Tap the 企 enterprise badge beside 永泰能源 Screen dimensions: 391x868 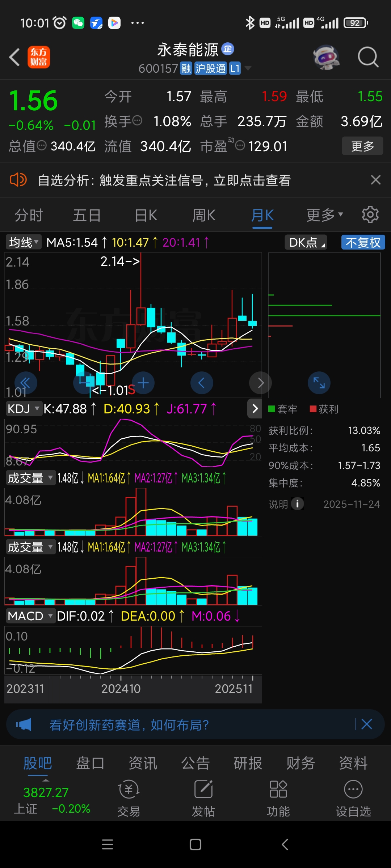click(x=228, y=49)
